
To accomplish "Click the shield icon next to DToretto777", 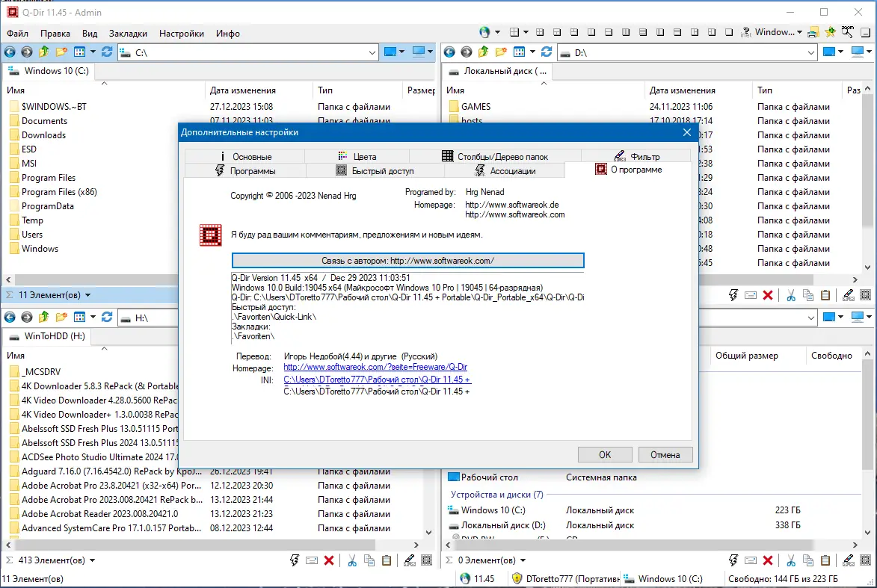I will pos(517,578).
